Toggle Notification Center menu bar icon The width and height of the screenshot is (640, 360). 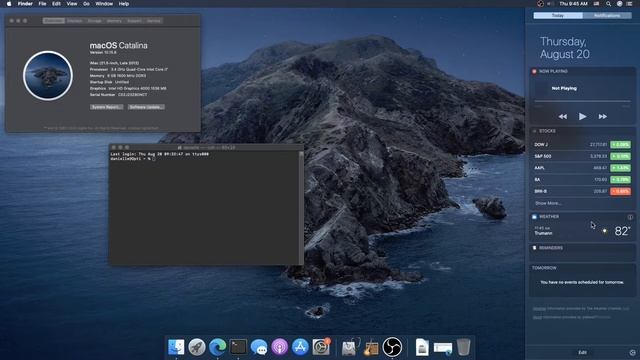[630, 4]
